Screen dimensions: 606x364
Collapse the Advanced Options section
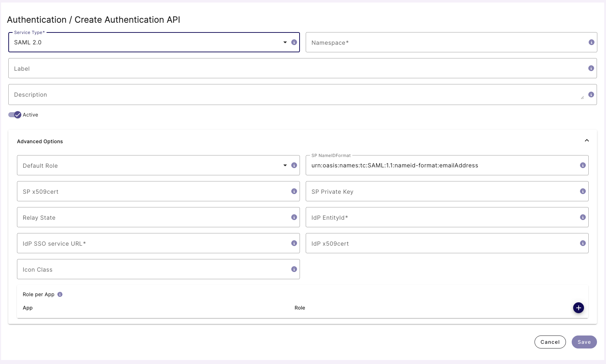point(587,141)
